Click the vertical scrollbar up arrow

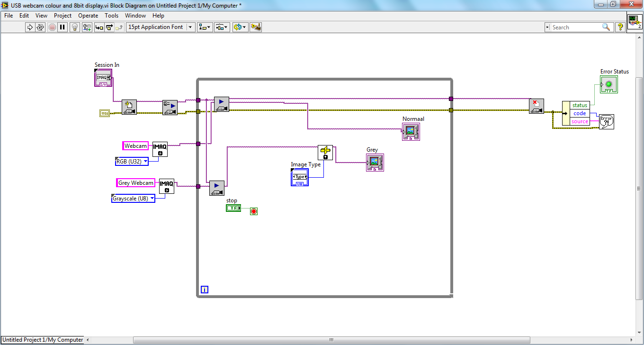(640, 37)
